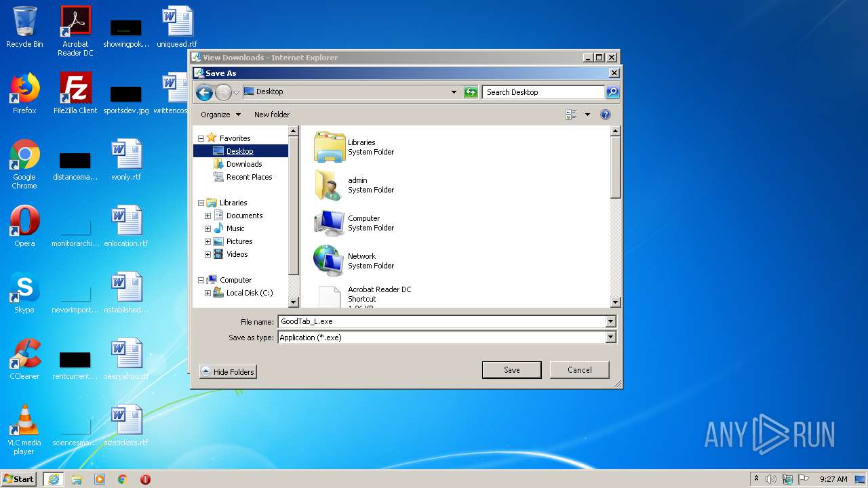Select the Acrobat Reader DC shortcut in file list
Viewport: 868px width, 488px height.
pyautogui.click(x=363, y=297)
